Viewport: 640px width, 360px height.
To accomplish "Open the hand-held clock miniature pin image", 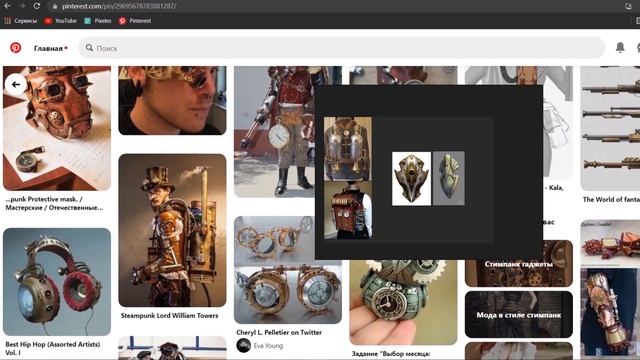I will (x=403, y=302).
